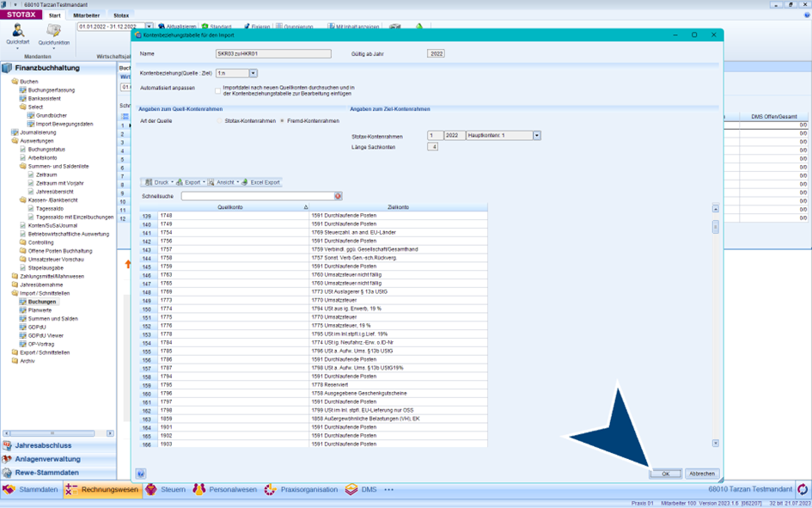Screen dimensions: 812x508
Task: Click into the Schnellsuche input field
Action: point(256,196)
